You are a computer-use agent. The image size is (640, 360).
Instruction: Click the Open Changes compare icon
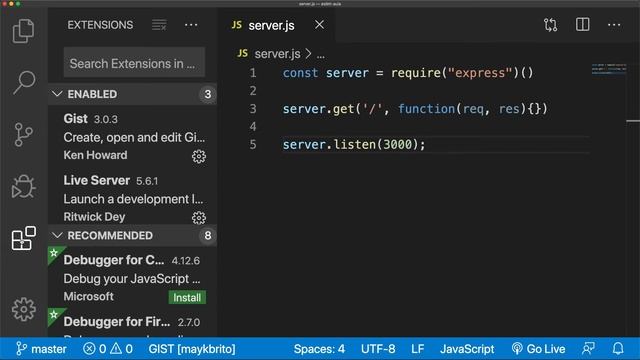[x=550, y=25]
